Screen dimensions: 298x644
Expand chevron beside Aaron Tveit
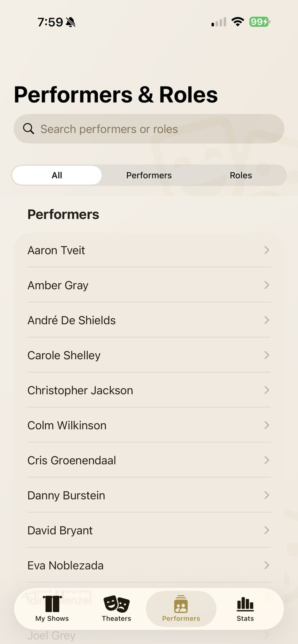[267, 250]
